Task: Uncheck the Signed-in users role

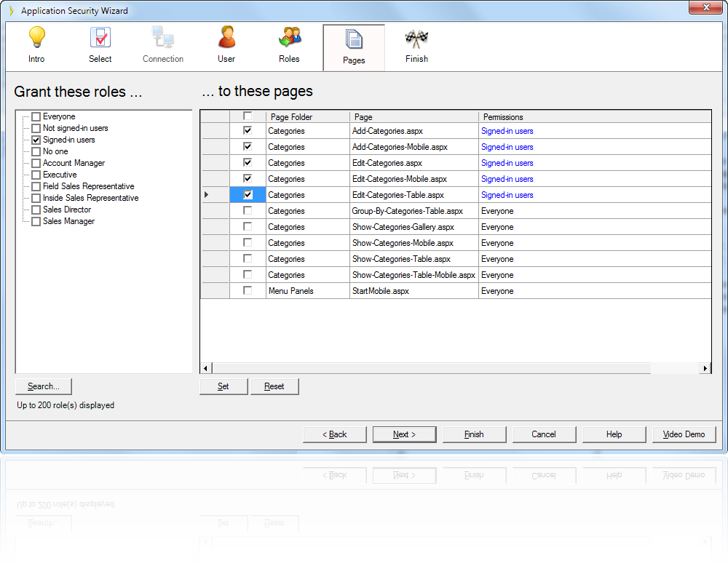Action: tap(35, 139)
